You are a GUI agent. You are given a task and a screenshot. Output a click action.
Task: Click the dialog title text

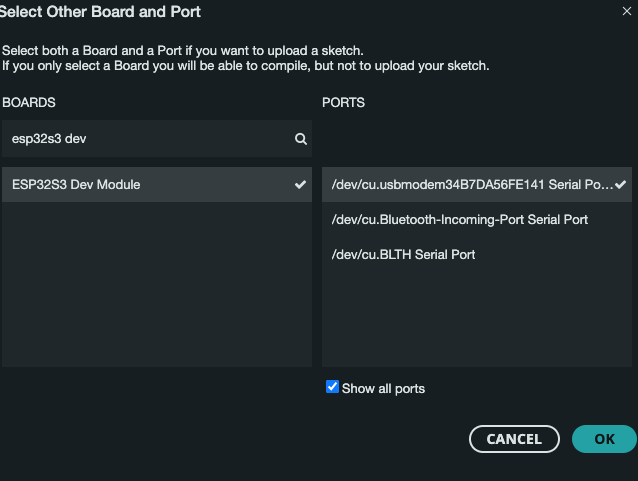100,12
